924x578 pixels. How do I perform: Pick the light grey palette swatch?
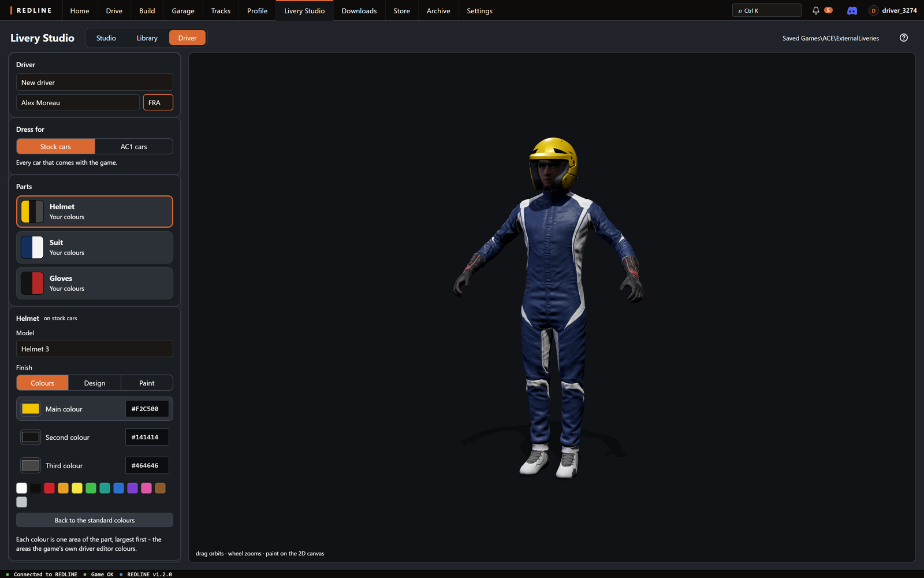click(x=22, y=502)
